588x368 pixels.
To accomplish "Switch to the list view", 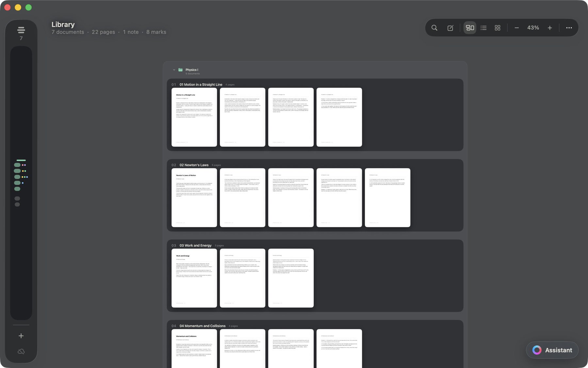I will (483, 28).
